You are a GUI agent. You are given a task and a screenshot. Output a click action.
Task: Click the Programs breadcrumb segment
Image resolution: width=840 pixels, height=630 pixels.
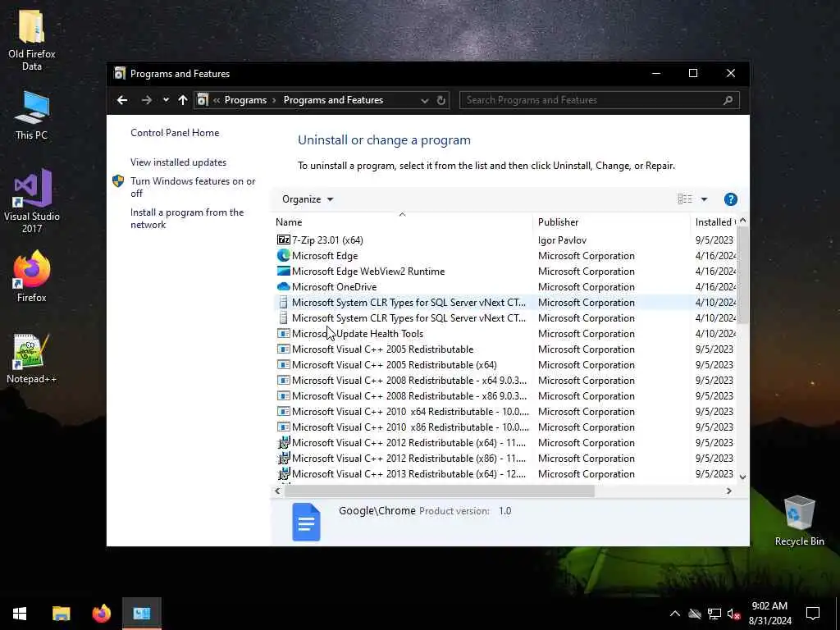(245, 100)
